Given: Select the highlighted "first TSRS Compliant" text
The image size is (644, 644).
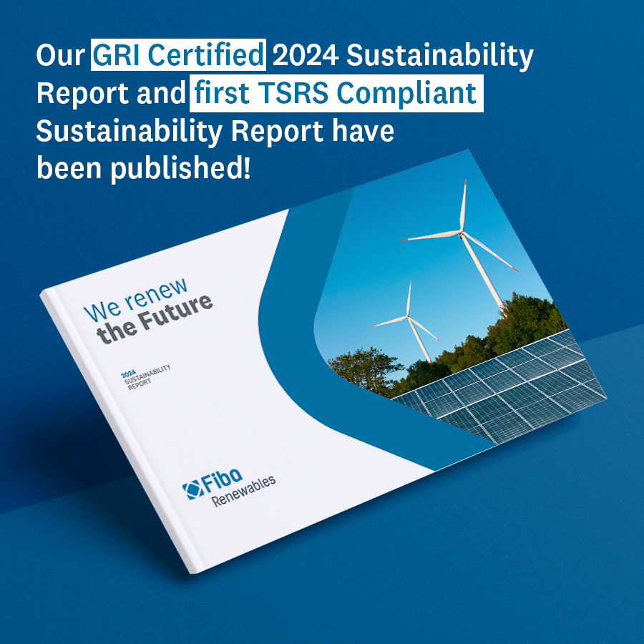Looking at the screenshot, I should tap(336, 94).
